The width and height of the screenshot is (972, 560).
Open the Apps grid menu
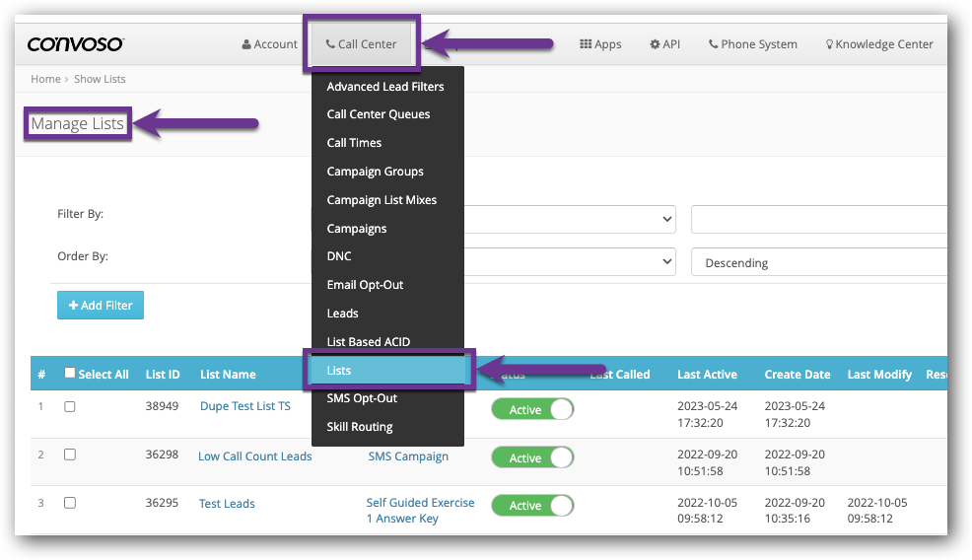pos(600,44)
